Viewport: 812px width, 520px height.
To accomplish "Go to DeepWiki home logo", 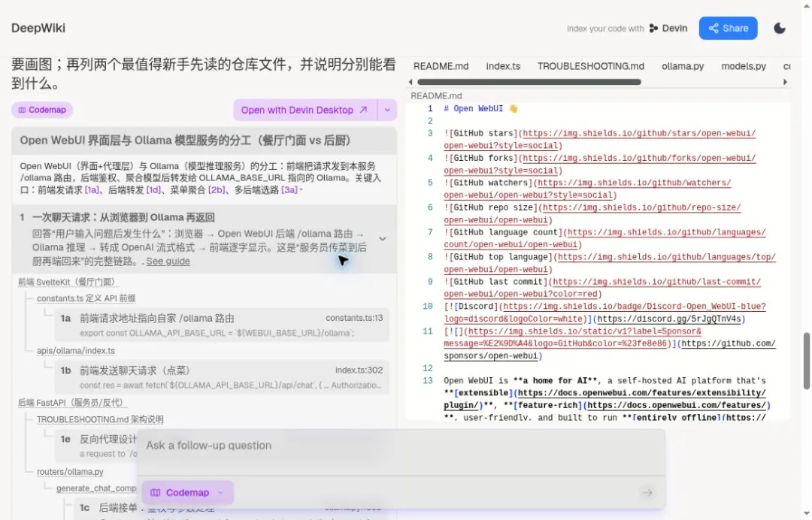I will pyautogui.click(x=38, y=28).
